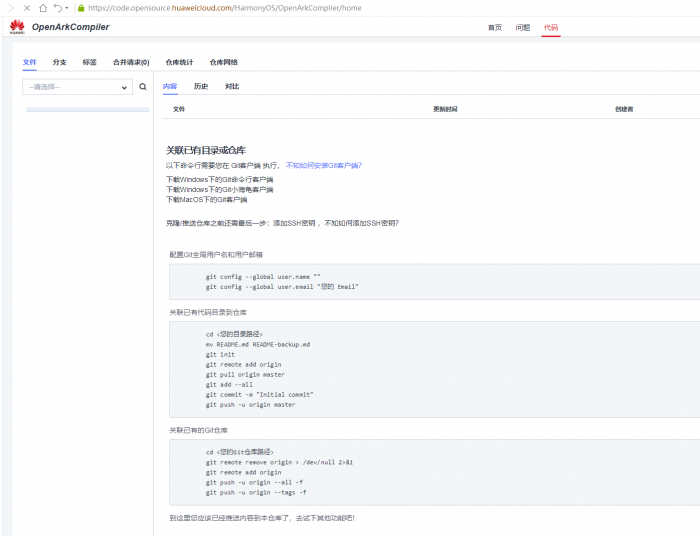
Task: Select the 仓库统计 tab
Action: point(181,62)
